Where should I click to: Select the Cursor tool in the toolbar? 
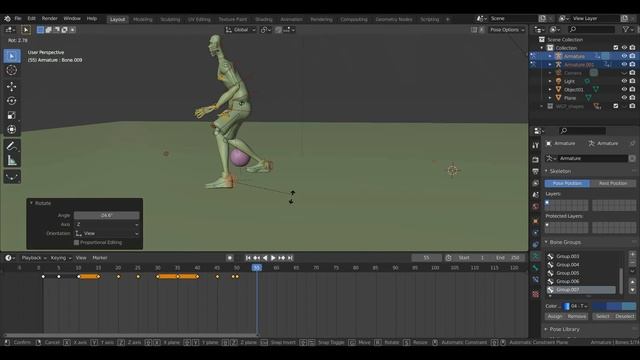[12, 70]
